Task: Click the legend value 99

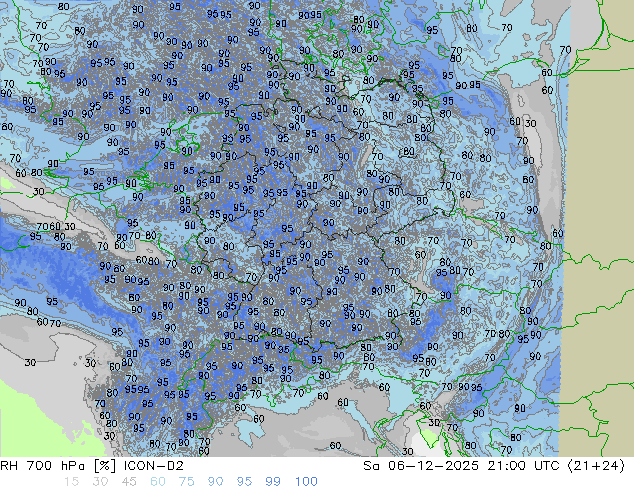Action: [273, 482]
